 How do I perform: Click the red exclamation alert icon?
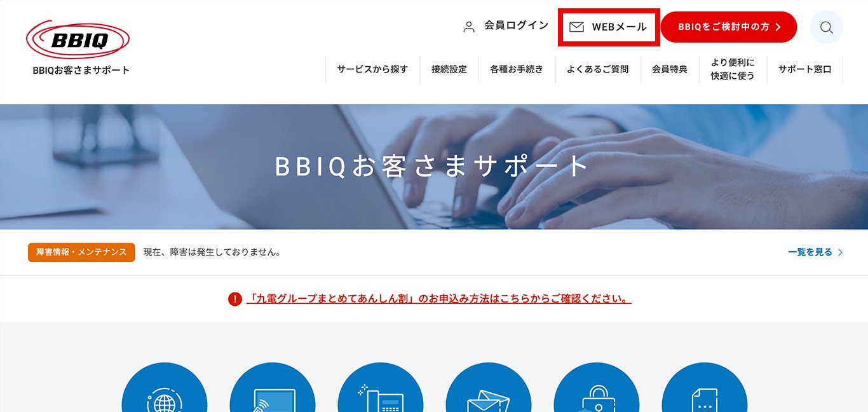(234, 299)
